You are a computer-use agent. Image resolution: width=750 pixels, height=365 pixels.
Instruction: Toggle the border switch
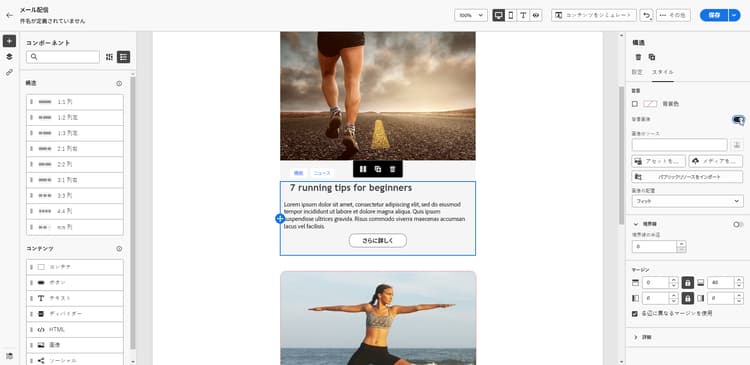coord(738,224)
